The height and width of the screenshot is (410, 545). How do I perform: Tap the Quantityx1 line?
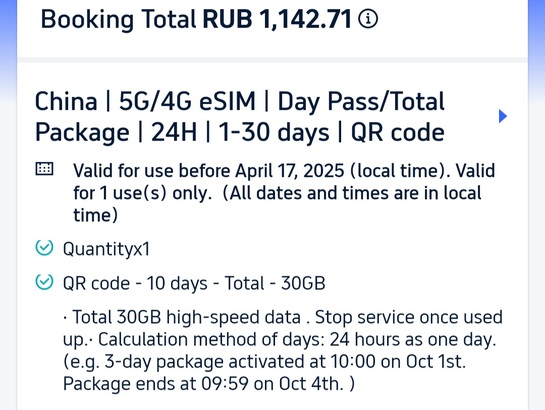tap(106, 249)
